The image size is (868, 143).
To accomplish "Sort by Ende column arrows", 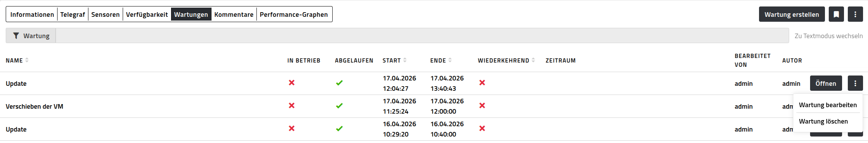I will point(450,60).
